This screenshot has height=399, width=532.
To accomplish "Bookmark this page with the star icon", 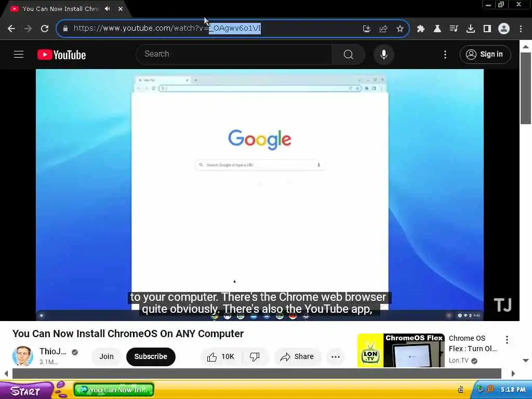I will click(x=400, y=29).
